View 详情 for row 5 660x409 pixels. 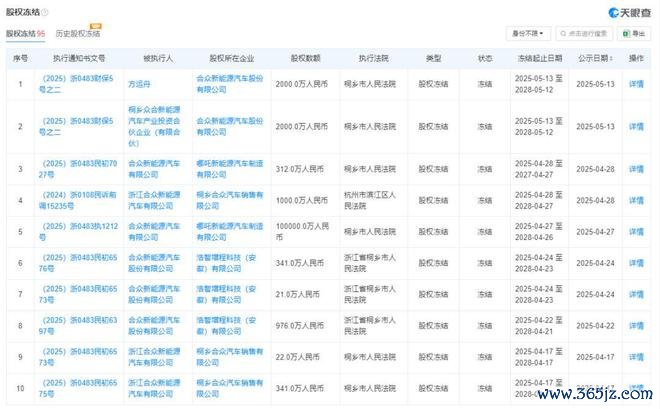tap(636, 232)
